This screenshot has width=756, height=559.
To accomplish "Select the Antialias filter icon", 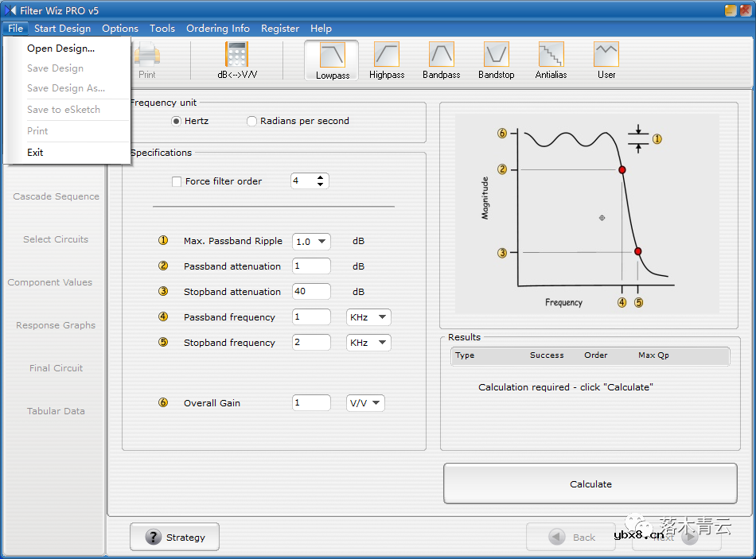I will 551,60.
